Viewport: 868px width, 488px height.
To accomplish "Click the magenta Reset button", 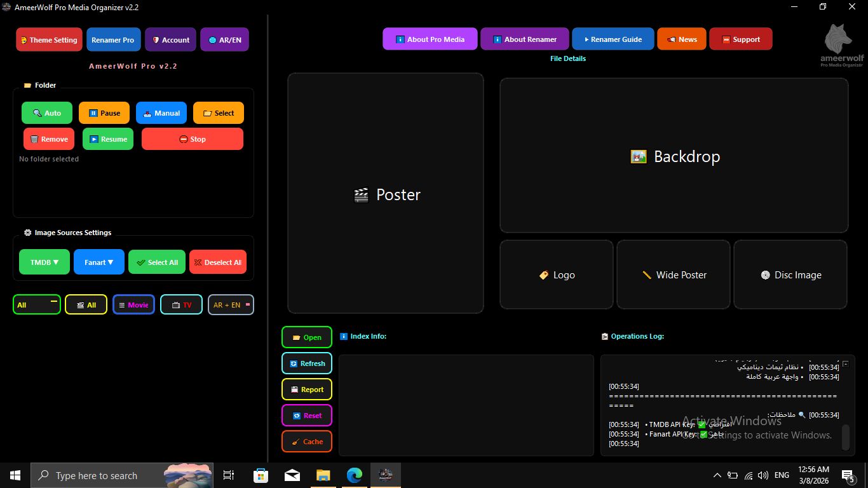I will [x=307, y=416].
